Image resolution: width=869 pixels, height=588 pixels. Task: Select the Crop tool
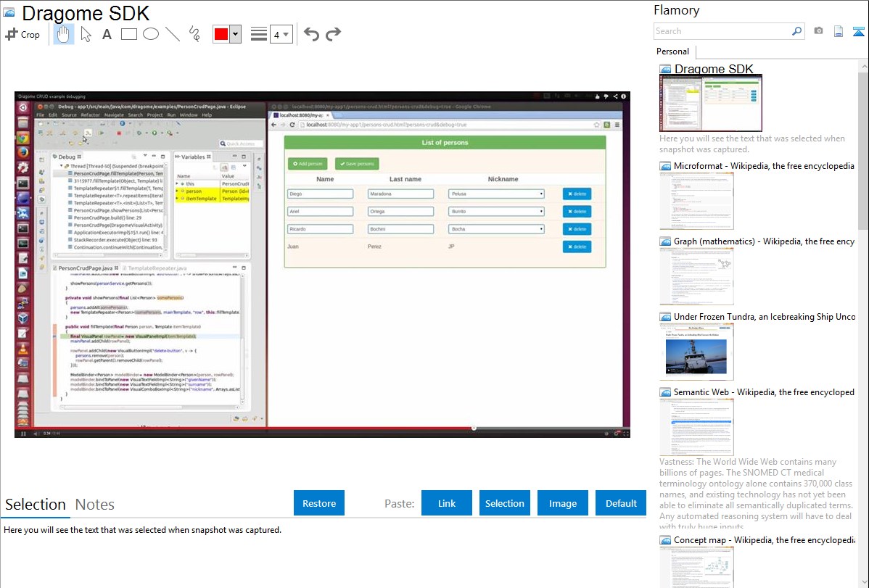click(x=22, y=34)
